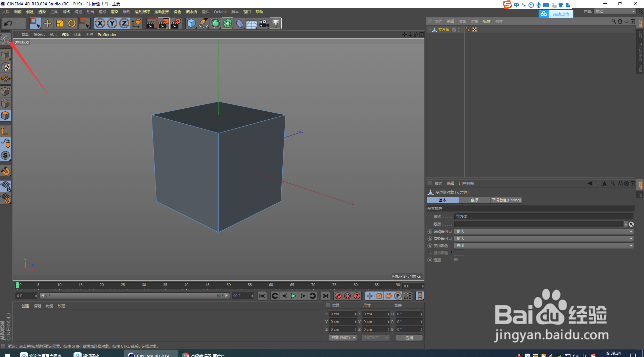Click the magnet tool icon on left
This screenshot has height=357, width=644.
[6, 171]
